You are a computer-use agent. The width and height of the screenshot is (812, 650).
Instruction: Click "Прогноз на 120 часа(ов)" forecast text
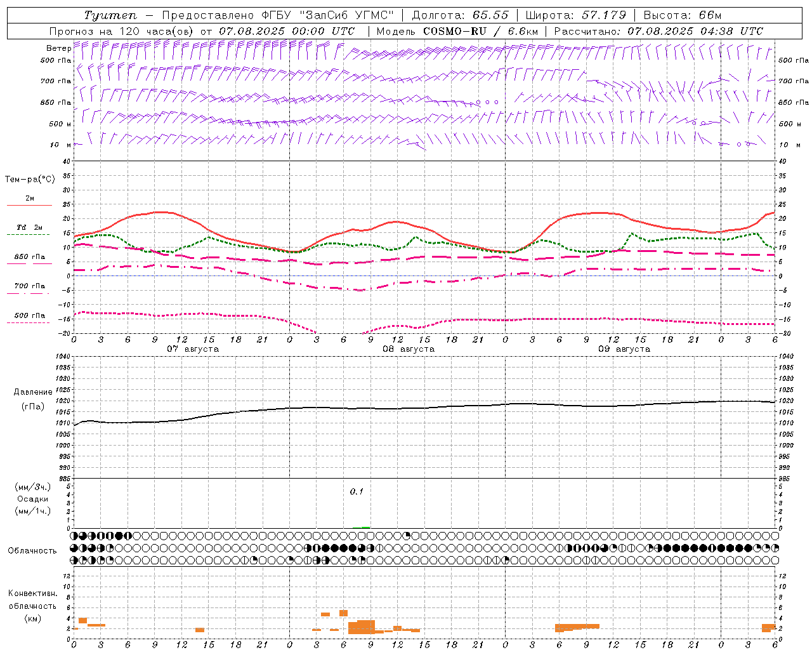(x=122, y=31)
